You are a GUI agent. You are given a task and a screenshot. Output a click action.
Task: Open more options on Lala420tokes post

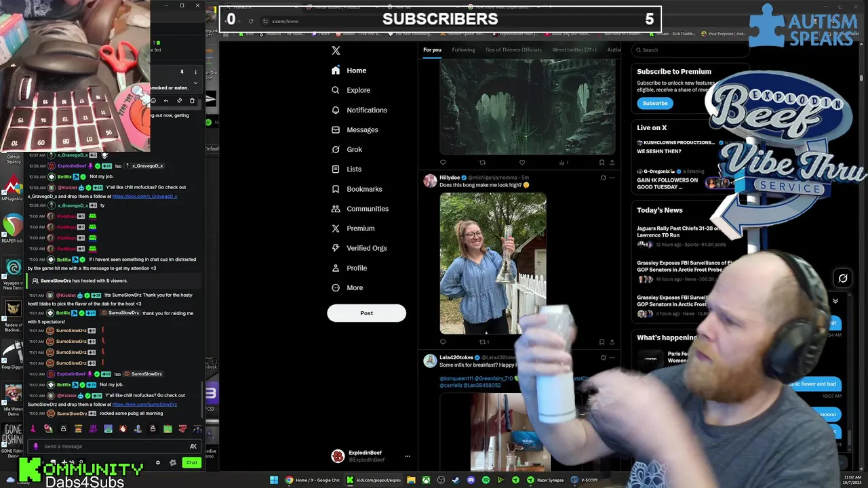pyautogui.click(x=612, y=357)
